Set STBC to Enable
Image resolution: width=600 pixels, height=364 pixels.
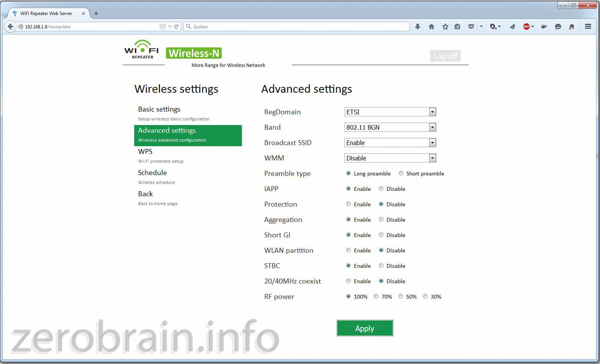coord(348,266)
